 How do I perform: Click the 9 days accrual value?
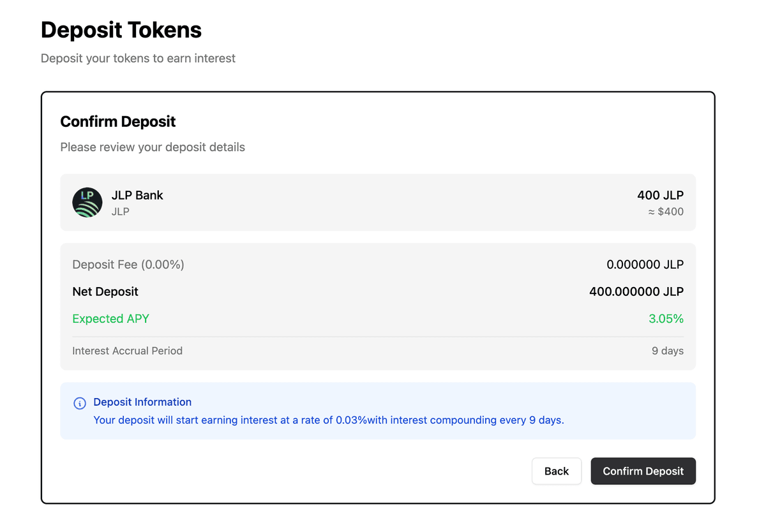point(667,351)
